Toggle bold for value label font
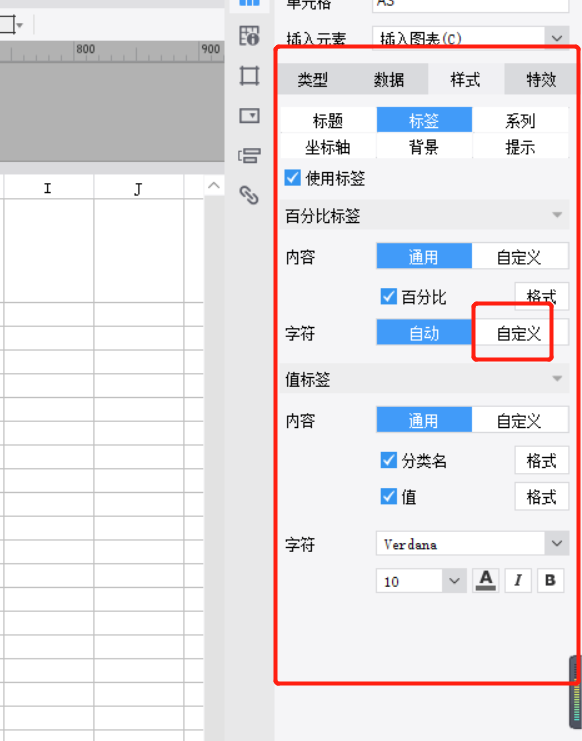 coord(550,580)
